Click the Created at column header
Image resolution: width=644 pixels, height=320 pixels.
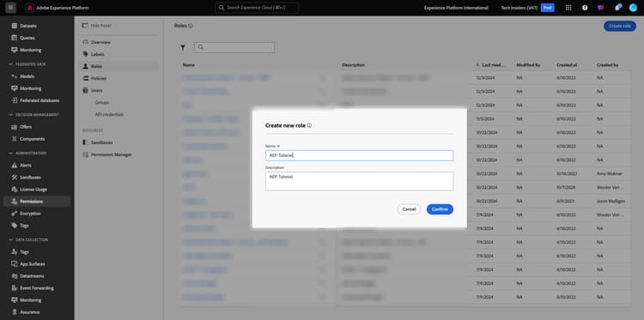coord(567,65)
